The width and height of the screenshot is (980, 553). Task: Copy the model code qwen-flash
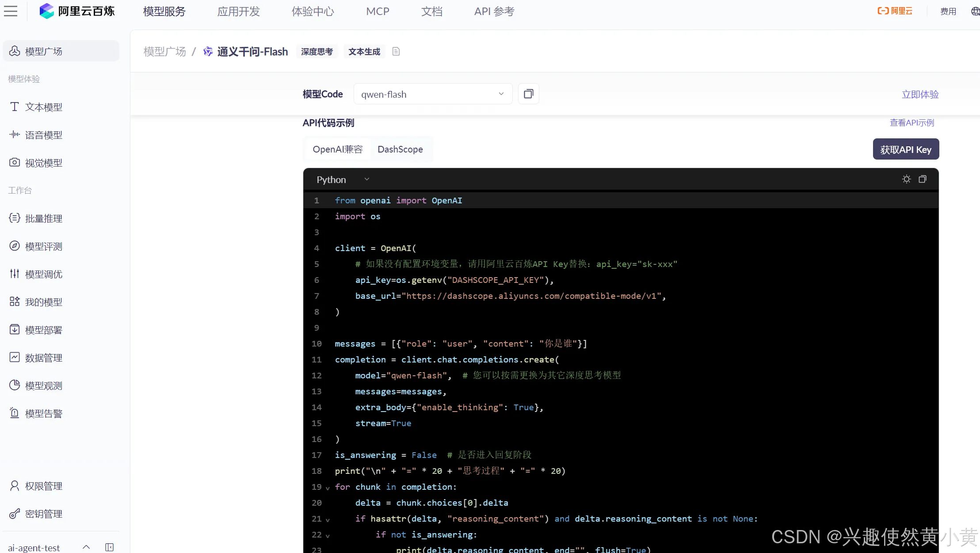(528, 94)
